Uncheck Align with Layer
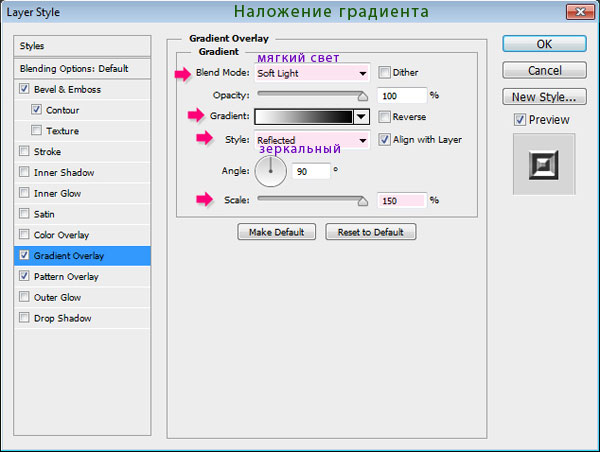This screenshot has width=600, height=452. pos(384,140)
